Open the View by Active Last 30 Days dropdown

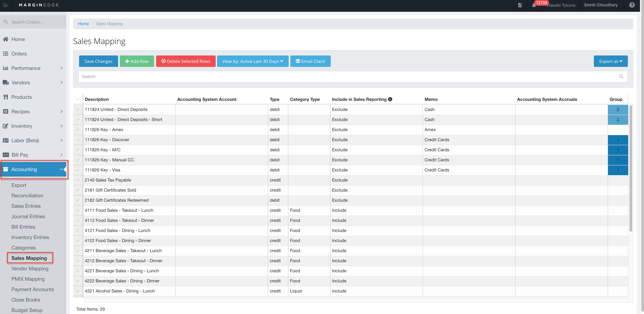[253, 61]
